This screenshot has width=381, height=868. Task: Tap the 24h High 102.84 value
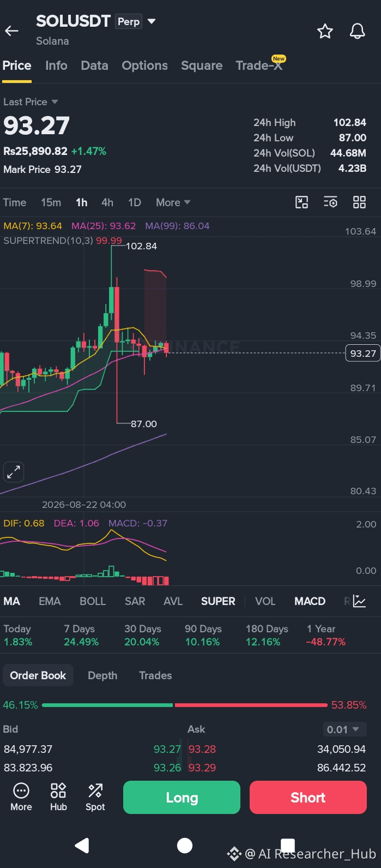350,123
